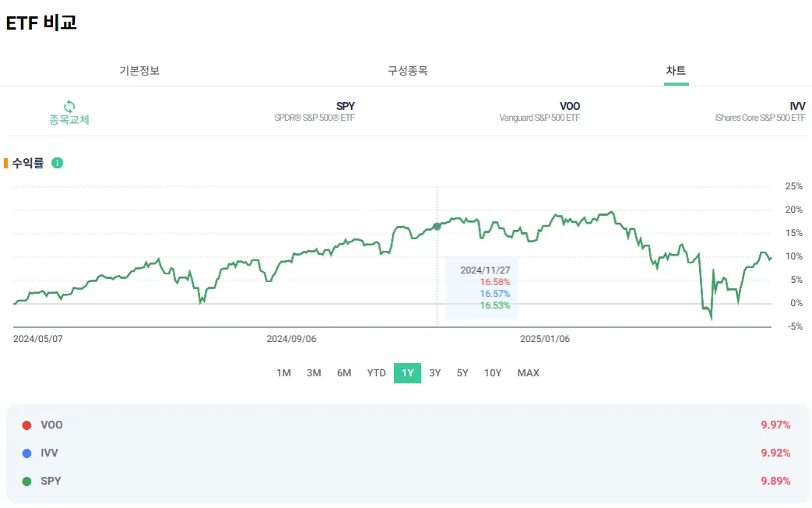Click the 종목교체 label text
The height and width of the screenshot is (508, 812).
(x=69, y=120)
